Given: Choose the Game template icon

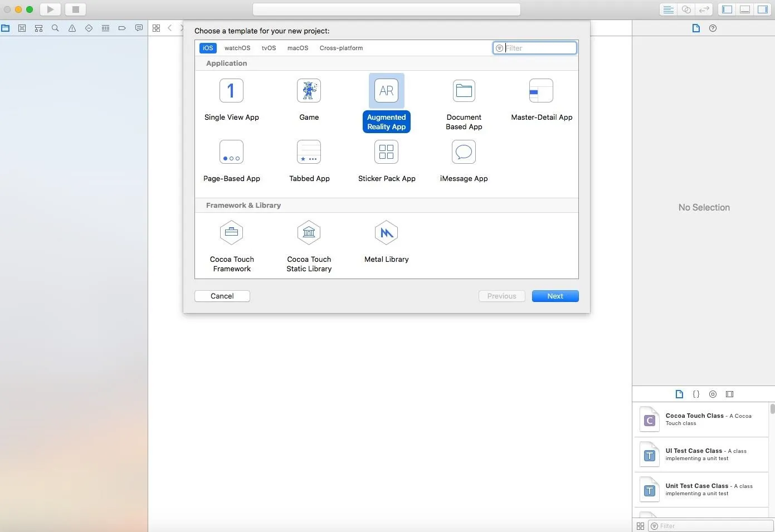Looking at the screenshot, I should pos(309,91).
